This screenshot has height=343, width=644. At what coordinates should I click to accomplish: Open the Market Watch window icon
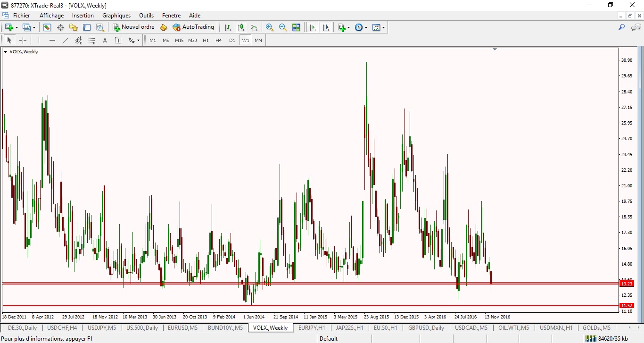(47, 27)
